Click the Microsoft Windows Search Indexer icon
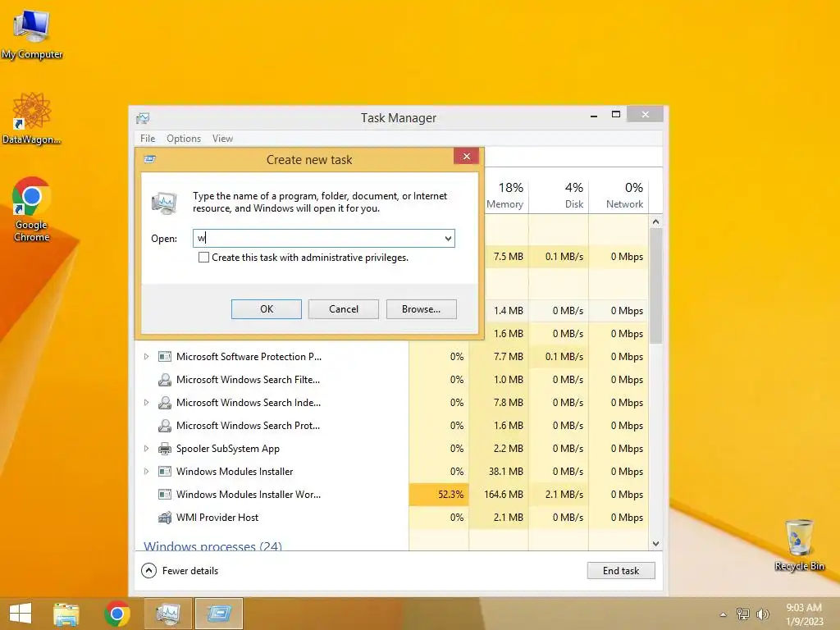Viewport: 840px width, 630px height. coord(165,403)
